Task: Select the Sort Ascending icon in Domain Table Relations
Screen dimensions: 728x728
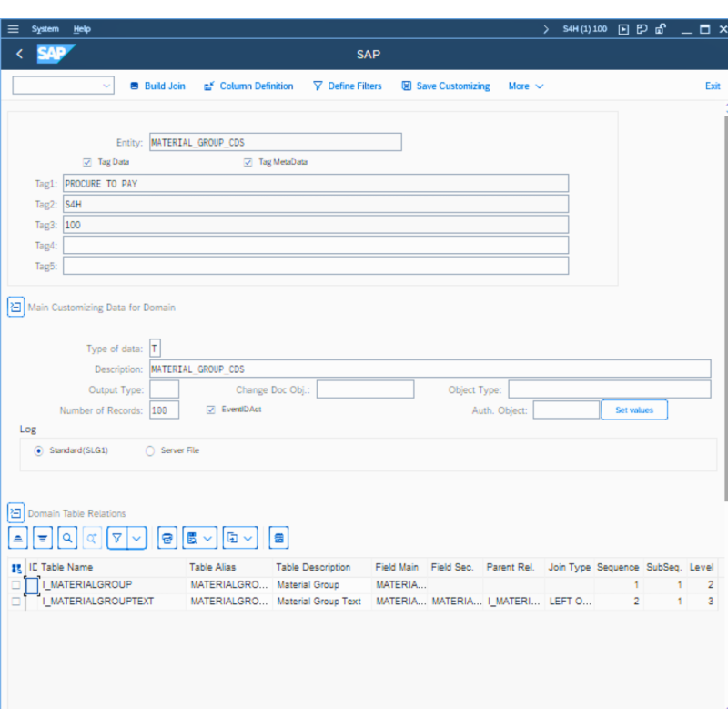Action: click(17, 538)
